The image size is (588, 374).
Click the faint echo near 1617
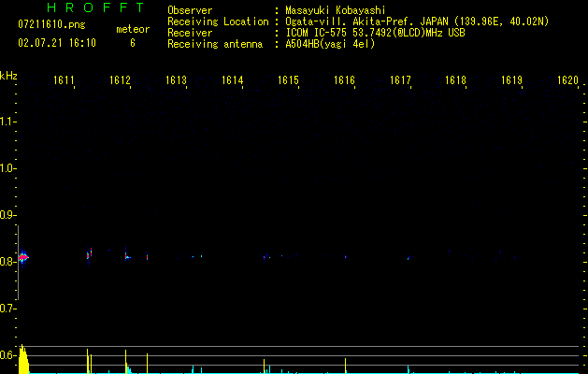409,258
